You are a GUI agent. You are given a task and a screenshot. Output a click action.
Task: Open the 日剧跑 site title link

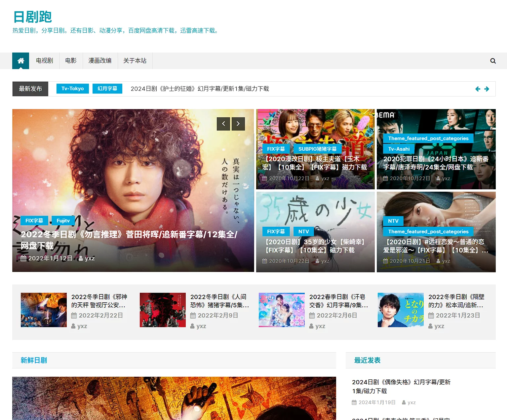(x=32, y=17)
